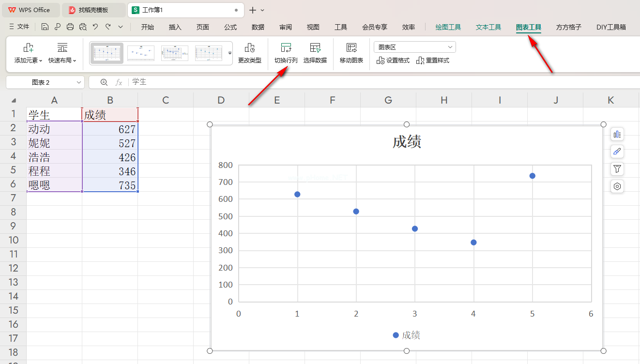Click the Redo arrow icon
Image resolution: width=640 pixels, height=364 pixels.
point(108,27)
